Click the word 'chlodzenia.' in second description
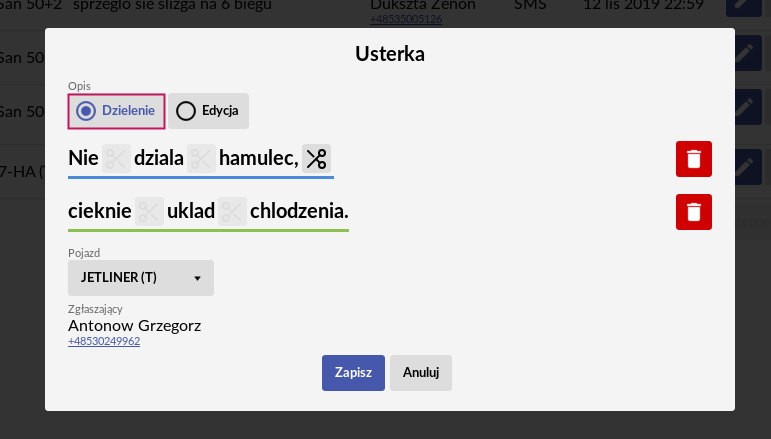 (x=299, y=211)
